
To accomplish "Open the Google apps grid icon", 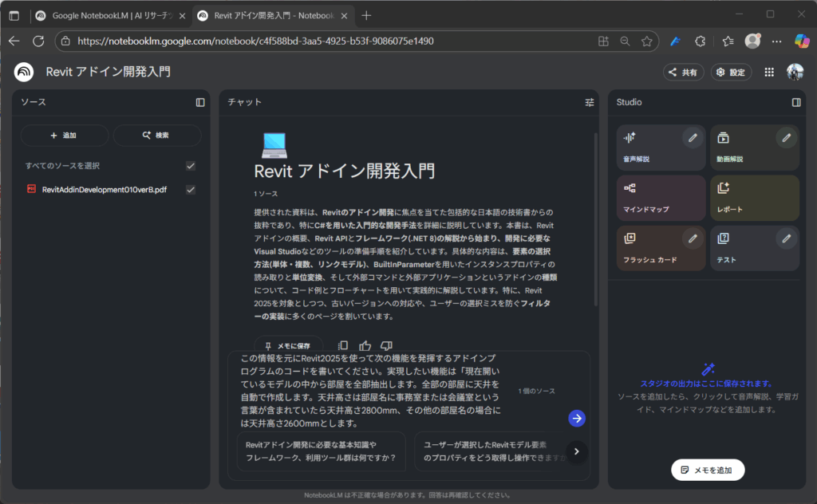I will 769,72.
